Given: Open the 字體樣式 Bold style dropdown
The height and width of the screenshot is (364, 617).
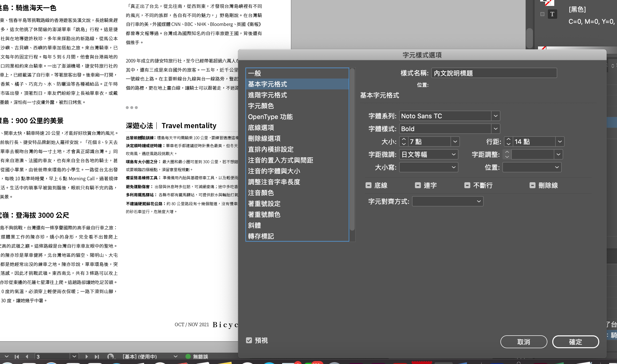Looking at the screenshot, I should click(x=495, y=129).
